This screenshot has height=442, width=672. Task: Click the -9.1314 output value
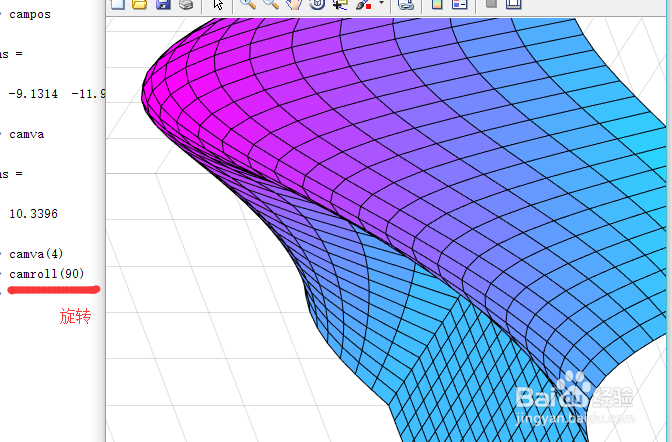pyautogui.click(x=33, y=94)
